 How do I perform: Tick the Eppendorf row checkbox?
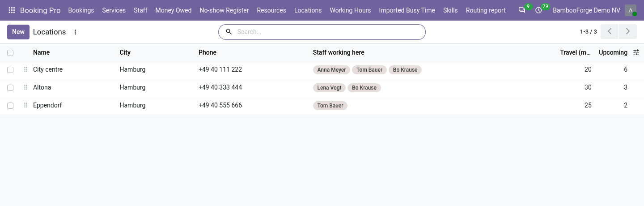coord(10,106)
